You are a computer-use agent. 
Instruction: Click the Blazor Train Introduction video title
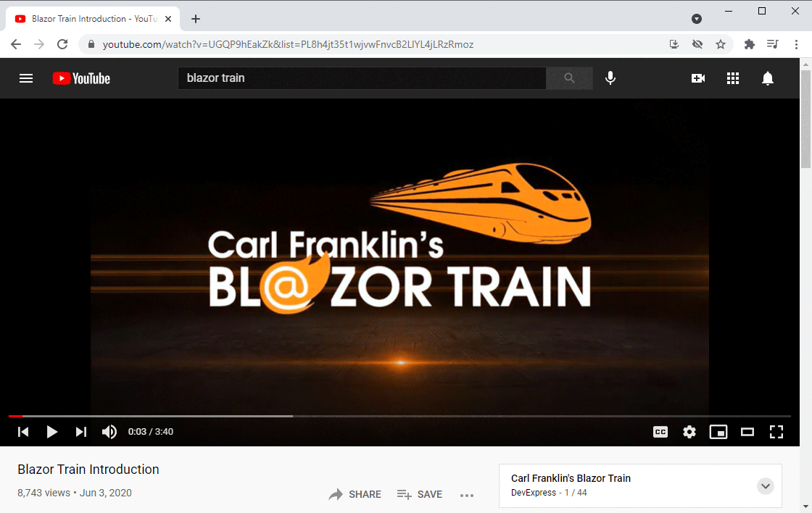click(x=88, y=470)
